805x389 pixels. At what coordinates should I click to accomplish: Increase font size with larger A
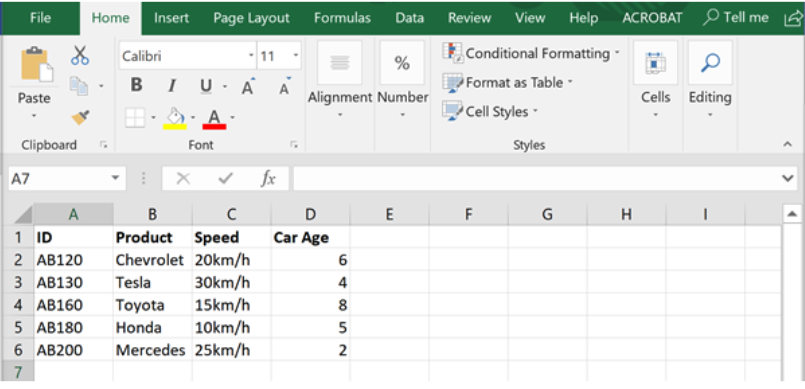[x=248, y=86]
